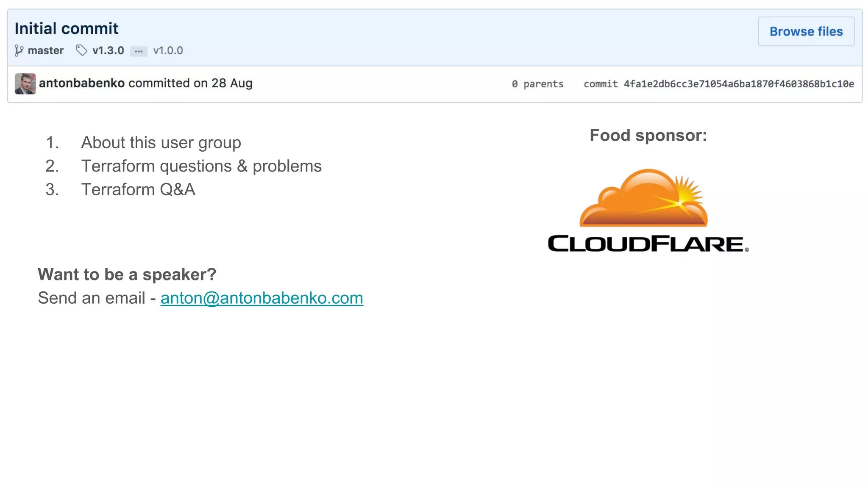Expand the hidden tags ellipsis

click(139, 51)
